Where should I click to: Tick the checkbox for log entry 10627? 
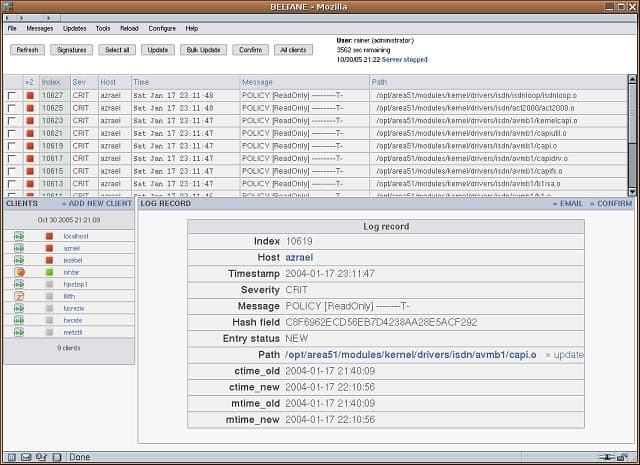pos(12,96)
